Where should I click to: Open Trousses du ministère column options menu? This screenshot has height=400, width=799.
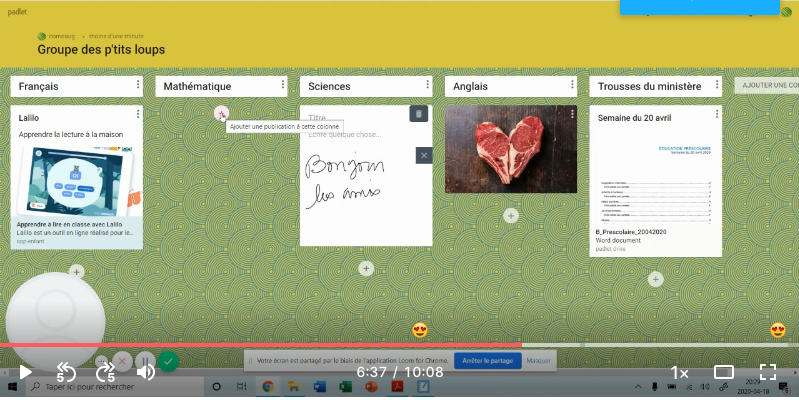[x=717, y=85]
